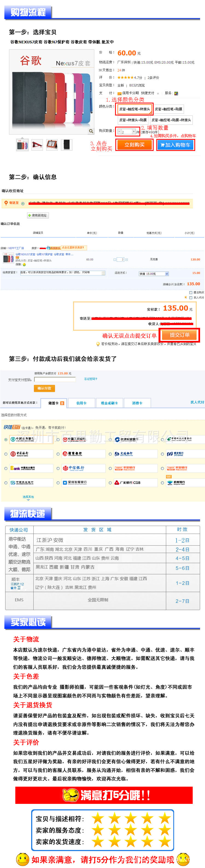Screen dimensions: 205x868
Task: Click the 提交订单 button
Action: click(x=179, y=335)
